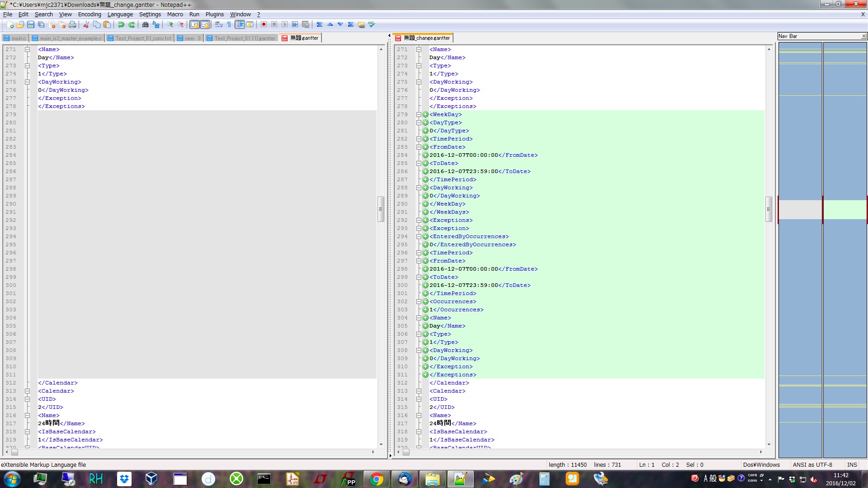Viewport: 868px width, 488px height.
Task: Toggle word wrap toolbar button
Action: pos(218,24)
